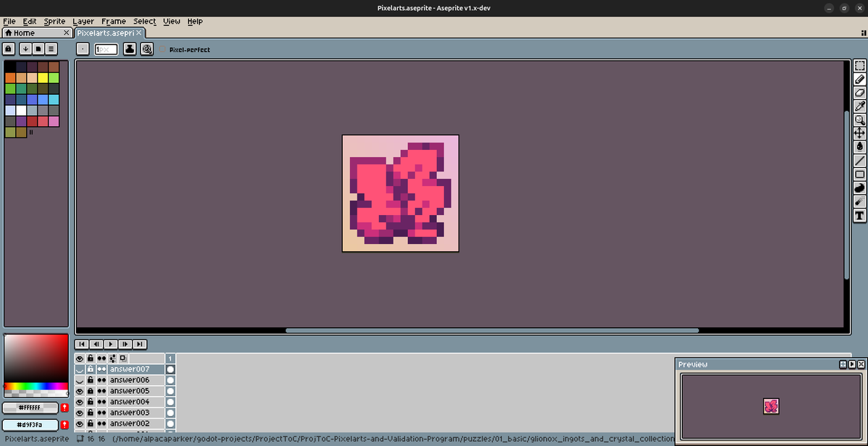Open the sort and gradients arrow button

click(25, 49)
